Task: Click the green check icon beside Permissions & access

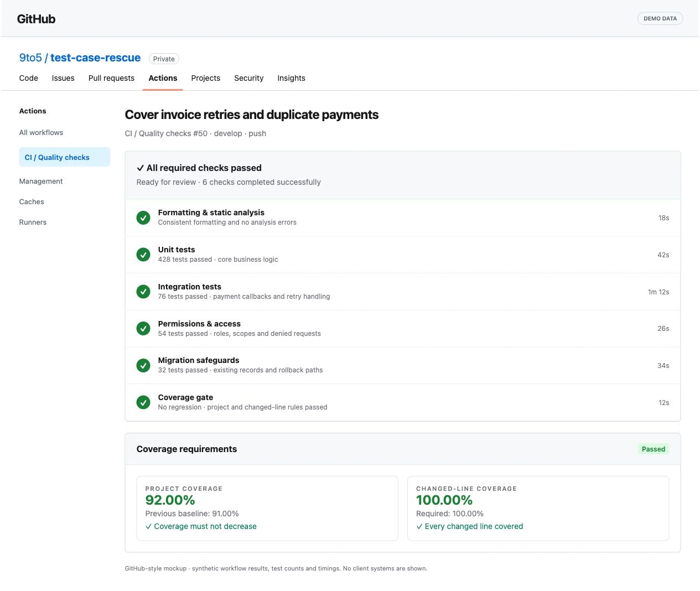Action: pyautogui.click(x=143, y=329)
